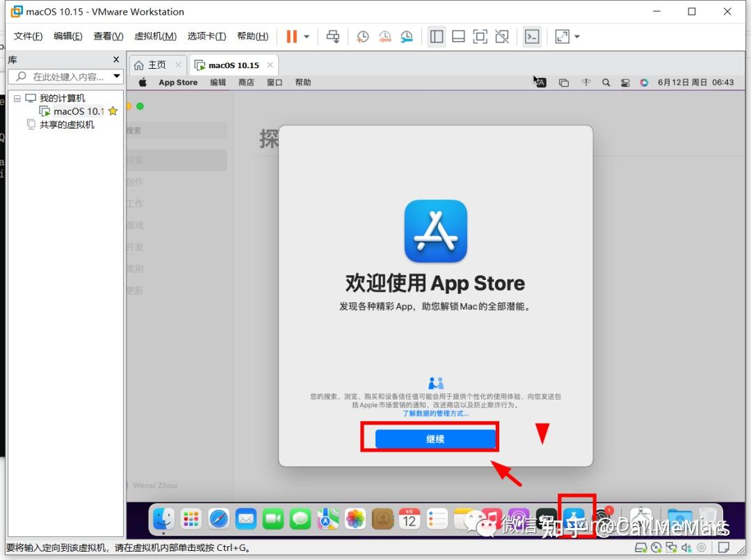Revert the VM to its snapshot
The width and height of the screenshot is (751, 560).
click(x=385, y=36)
